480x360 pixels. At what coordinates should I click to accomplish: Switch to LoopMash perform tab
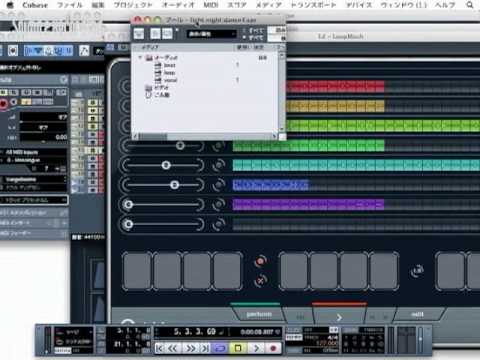pyautogui.click(x=259, y=314)
